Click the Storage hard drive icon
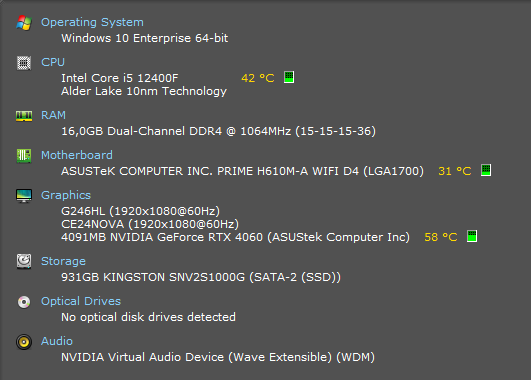The image size is (531, 380). click(24, 261)
